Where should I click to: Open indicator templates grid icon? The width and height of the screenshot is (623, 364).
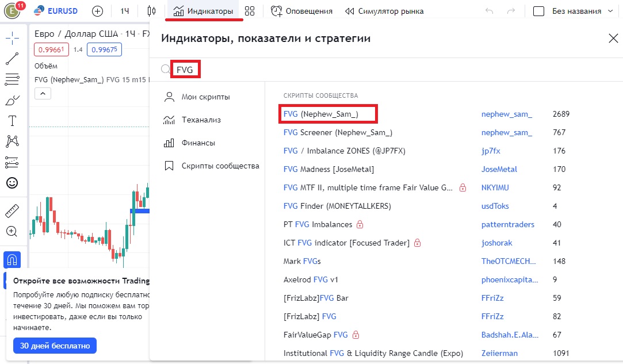pos(250,11)
